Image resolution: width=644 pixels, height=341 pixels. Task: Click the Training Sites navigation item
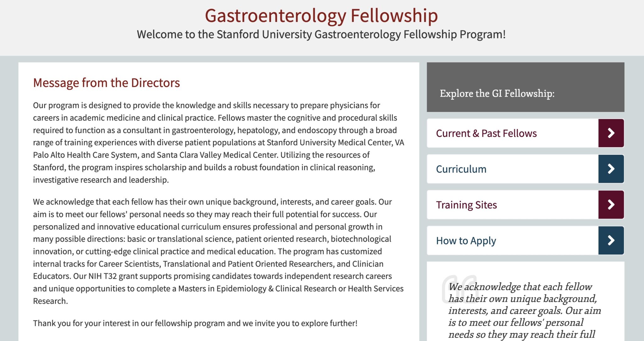466,205
